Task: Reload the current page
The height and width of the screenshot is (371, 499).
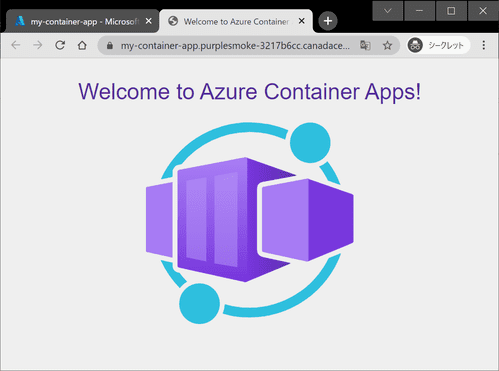Action: 60,45
